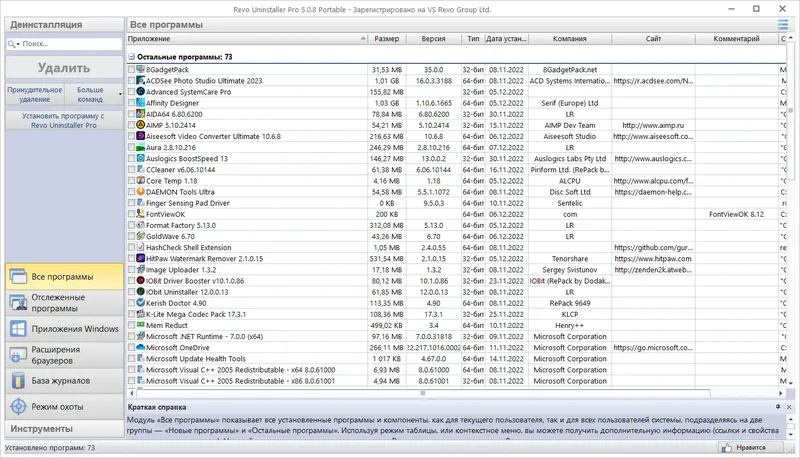Screen dimensions: 800x458
Task: Focus the Поиск search field
Action: click(70, 44)
